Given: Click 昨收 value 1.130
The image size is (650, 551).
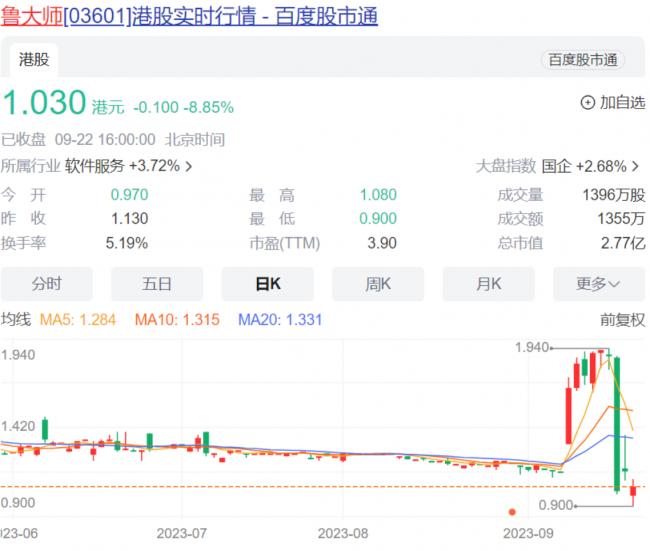Looking at the screenshot, I should [129, 218].
